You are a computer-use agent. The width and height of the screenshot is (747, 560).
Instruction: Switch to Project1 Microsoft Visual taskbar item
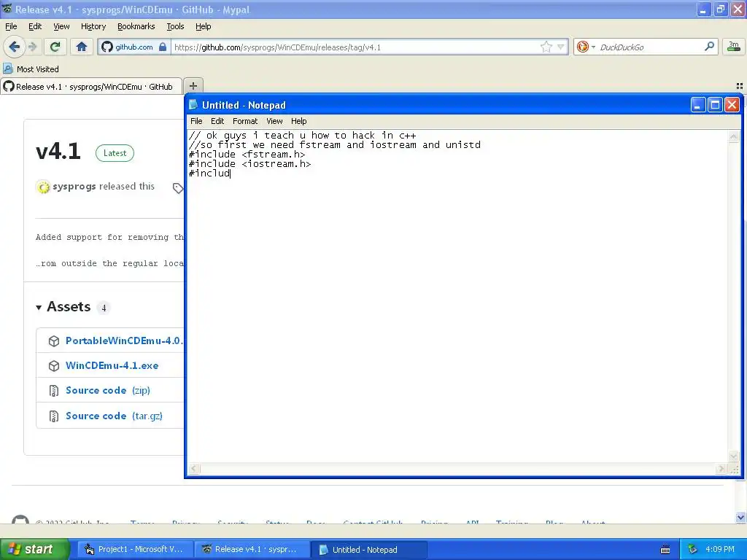pyautogui.click(x=134, y=549)
